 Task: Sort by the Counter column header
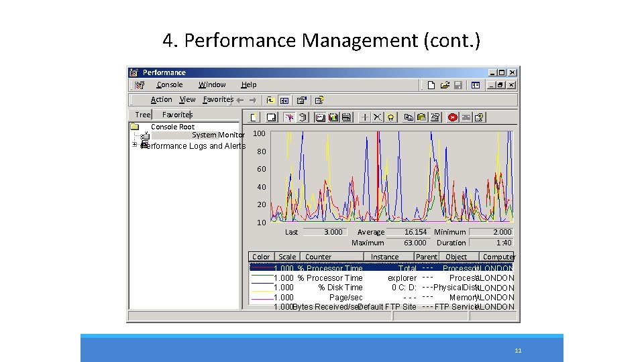tap(332, 257)
